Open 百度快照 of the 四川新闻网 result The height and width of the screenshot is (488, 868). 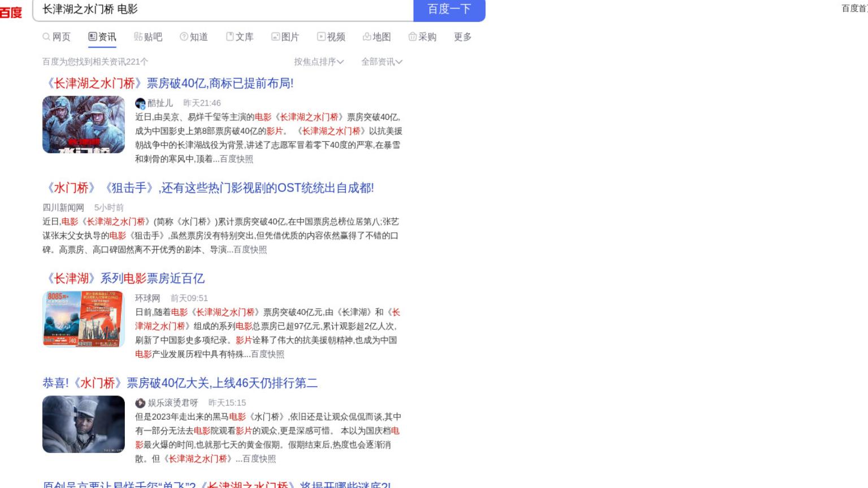(x=250, y=249)
